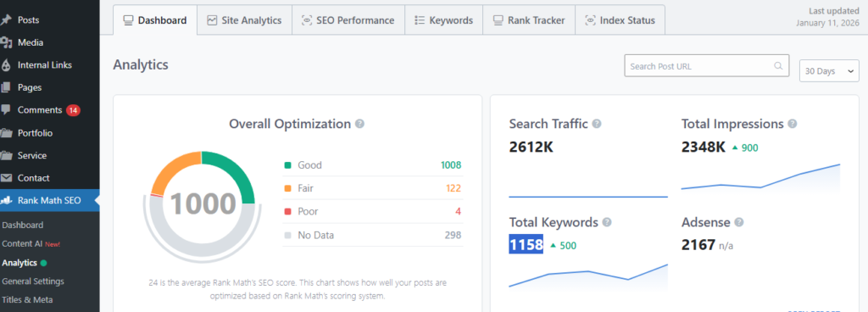Click the Media library icon
Viewport: 868px width, 312px height.
pyautogui.click(x=6, y=42)
